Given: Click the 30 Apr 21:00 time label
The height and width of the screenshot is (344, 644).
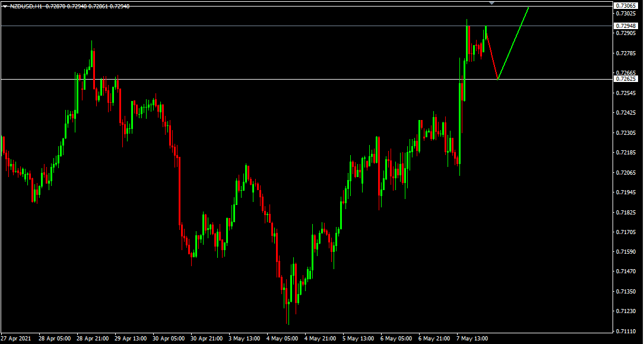Looking at the screenshot, I should coord(207,339).
